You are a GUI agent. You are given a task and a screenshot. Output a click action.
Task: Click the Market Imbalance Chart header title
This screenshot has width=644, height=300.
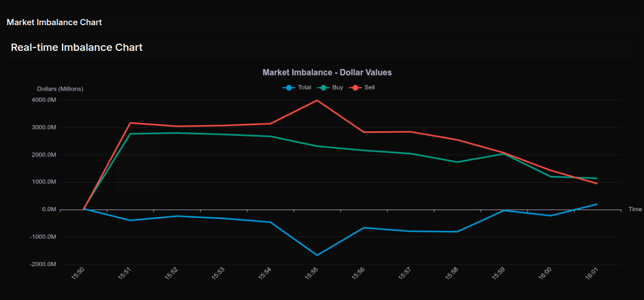[54, 22]
